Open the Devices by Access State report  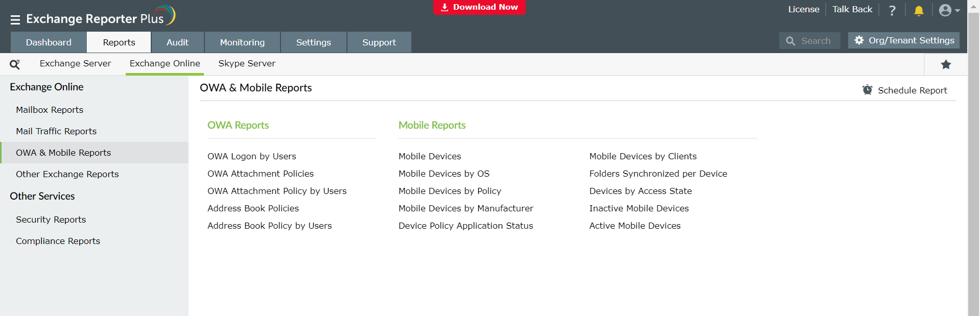(640, 191)
